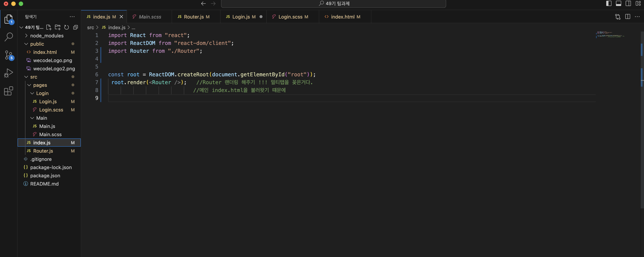This screenshot has height=257, width=644.
Task: Place cursor on empty line 9
Action: tap(352, 98)
